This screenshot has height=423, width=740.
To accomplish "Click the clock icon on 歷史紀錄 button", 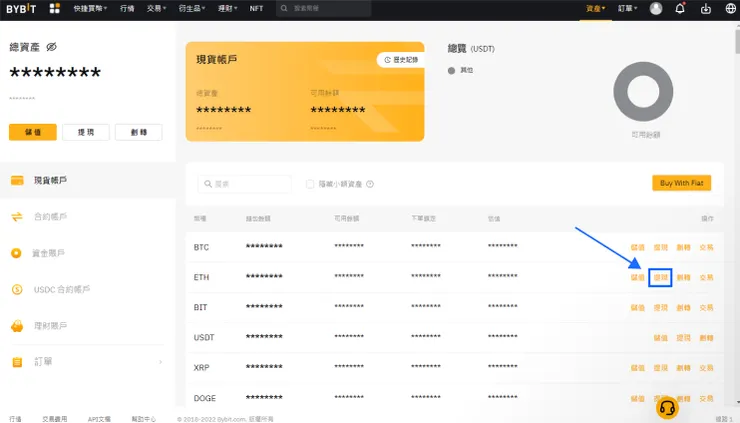I will tap(387, 60).
